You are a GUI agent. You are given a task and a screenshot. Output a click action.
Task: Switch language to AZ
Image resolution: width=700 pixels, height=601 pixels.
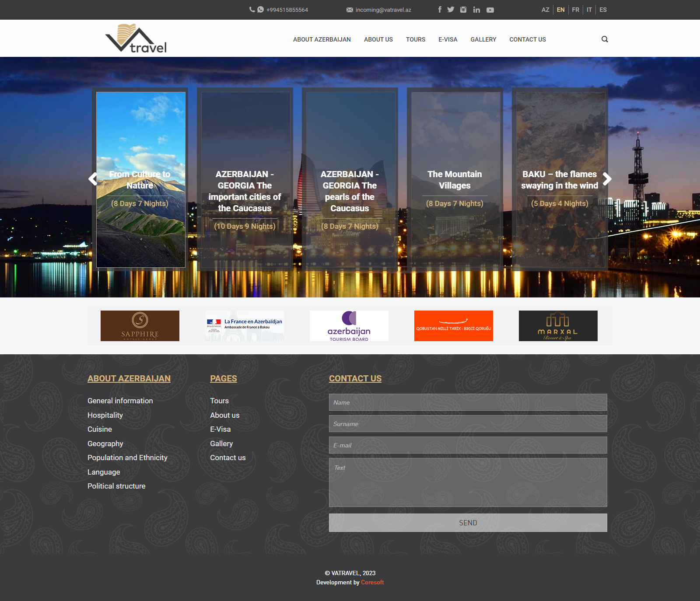click(x=545, y=10)
